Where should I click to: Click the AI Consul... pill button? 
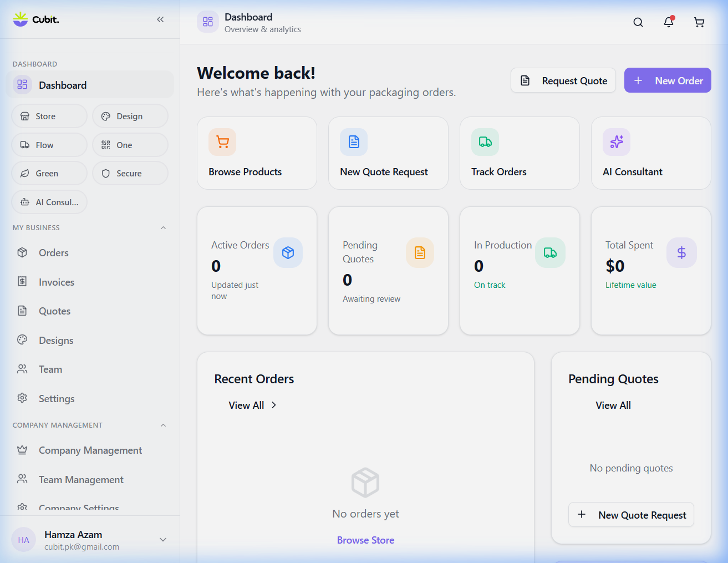click(49, 202)
